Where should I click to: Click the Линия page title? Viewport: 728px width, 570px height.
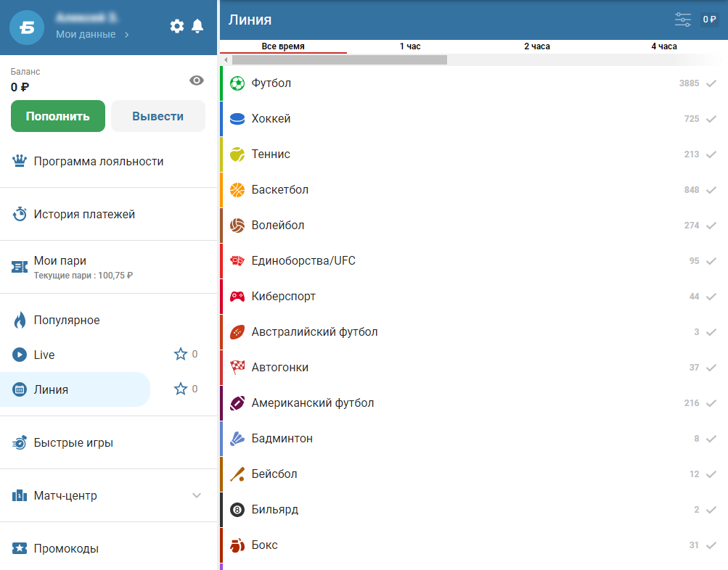(x=250, y=20)
